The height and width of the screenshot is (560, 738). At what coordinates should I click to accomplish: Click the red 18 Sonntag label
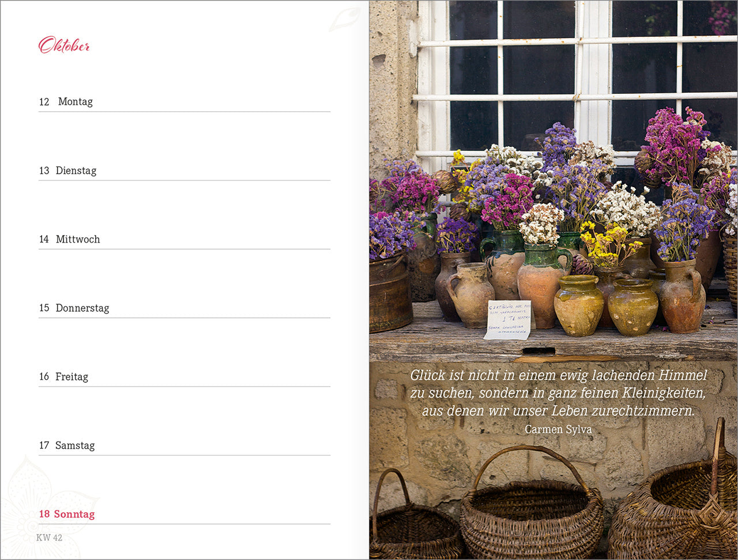point(67,514)
